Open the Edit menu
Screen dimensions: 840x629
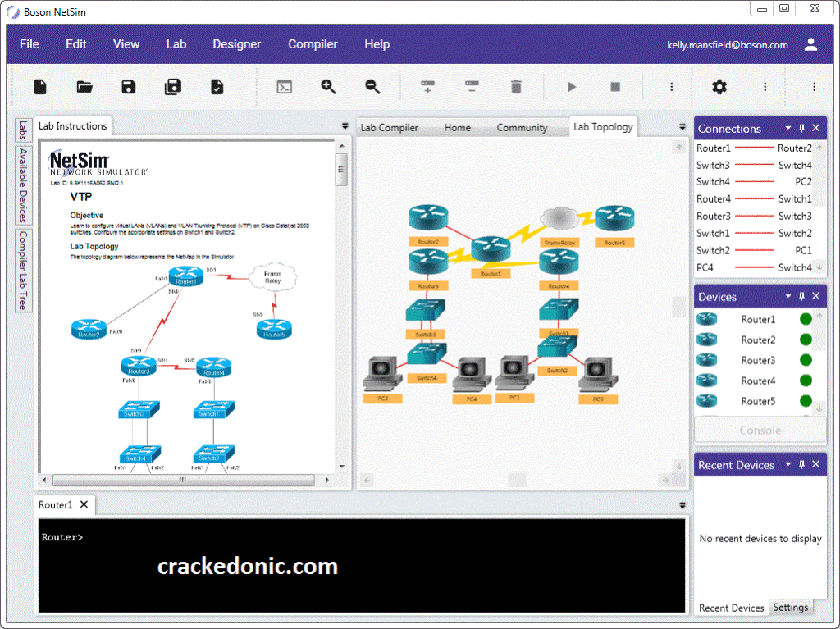[x=76, y=44]
